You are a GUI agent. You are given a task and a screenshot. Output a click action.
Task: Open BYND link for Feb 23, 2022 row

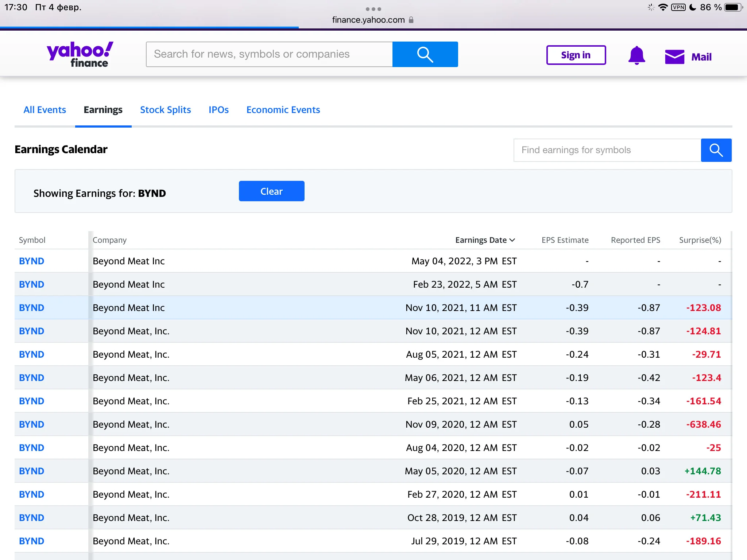31,284
